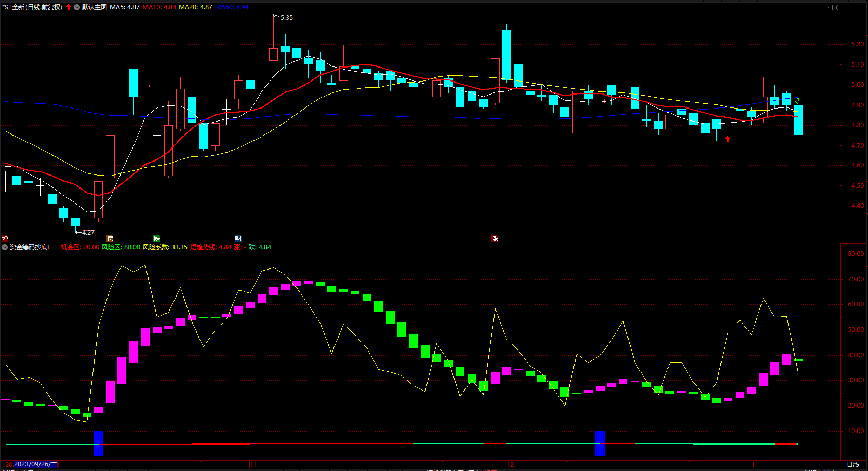The width and height of the screenshot is (868, 471).
Task: Open the 日线 period selector
Action: [853, 465]
